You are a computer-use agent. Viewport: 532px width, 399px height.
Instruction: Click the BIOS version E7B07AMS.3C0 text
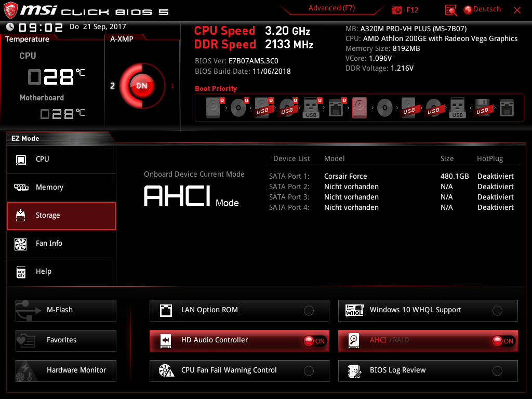click(254, 61)
